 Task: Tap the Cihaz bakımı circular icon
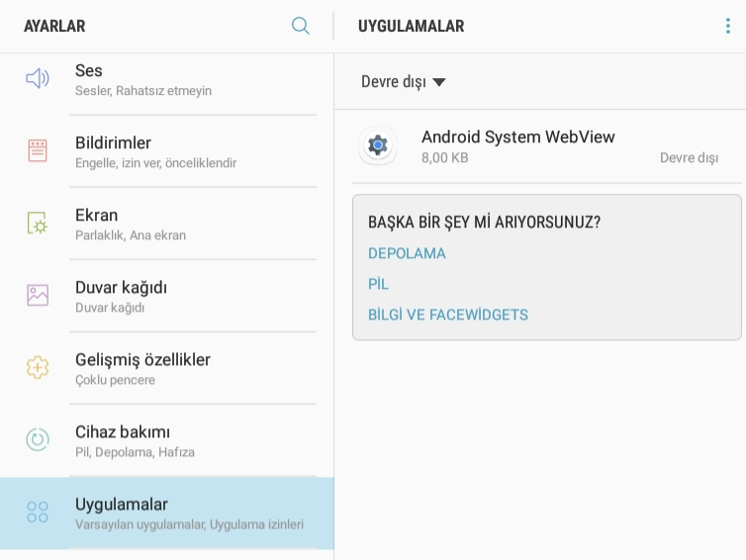pos(38,439)
